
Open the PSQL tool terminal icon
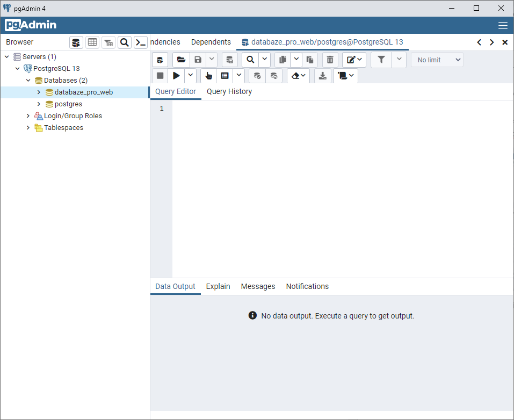[141, 42]
